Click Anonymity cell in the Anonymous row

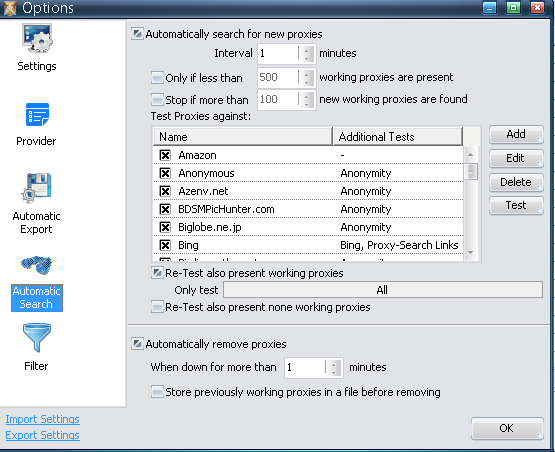coord(366,173)
